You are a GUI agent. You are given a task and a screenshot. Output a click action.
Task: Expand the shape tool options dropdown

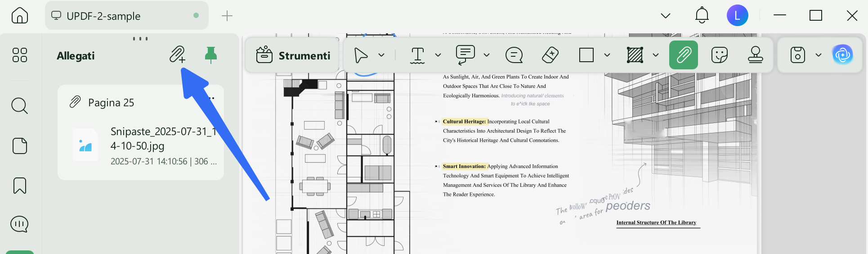[607, 55]
